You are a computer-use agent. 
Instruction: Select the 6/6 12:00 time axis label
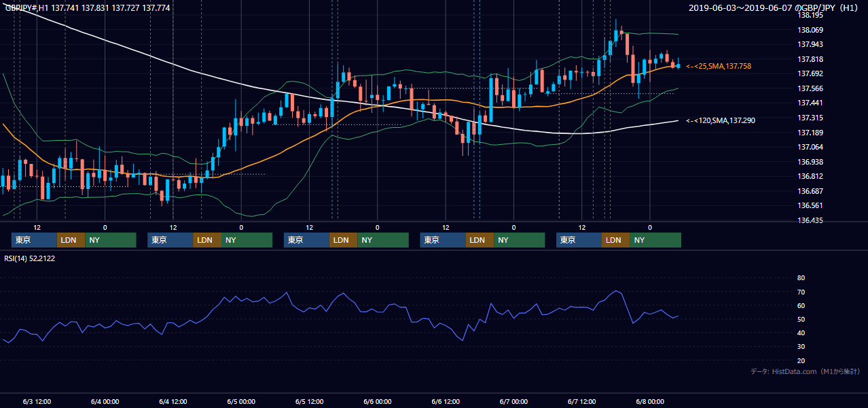pos(445,401)
